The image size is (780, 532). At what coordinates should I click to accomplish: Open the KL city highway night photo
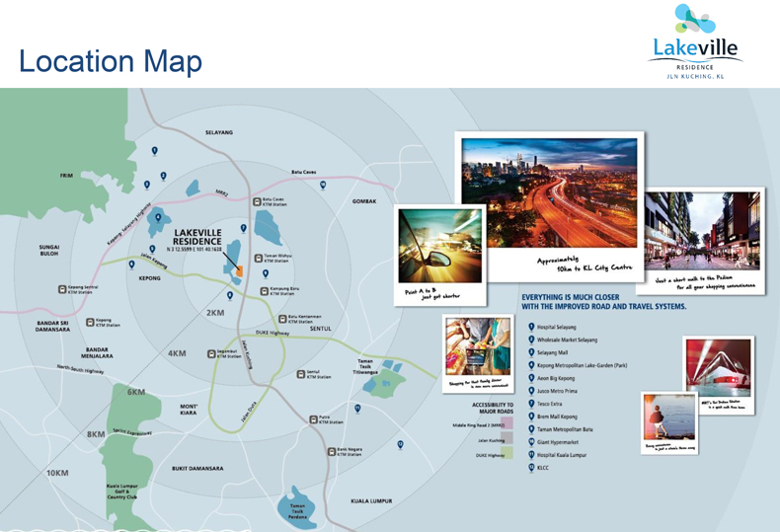[x=549, y=192]
